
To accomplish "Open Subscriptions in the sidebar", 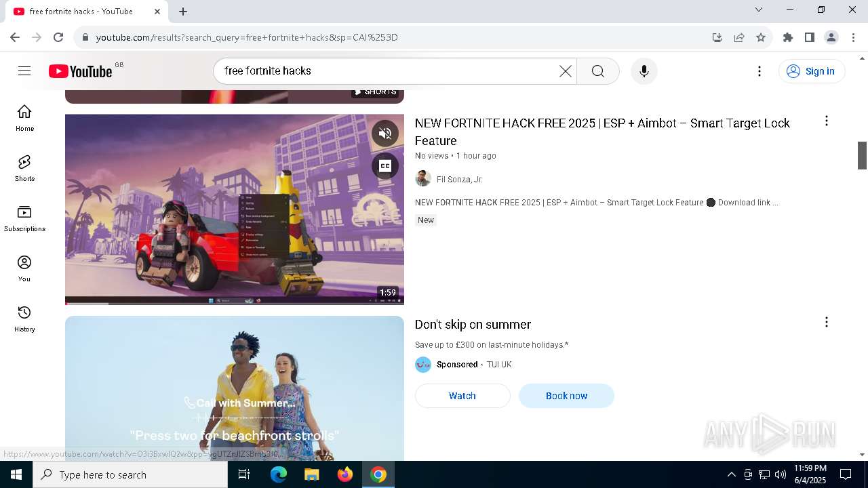I will coord(24,218).
